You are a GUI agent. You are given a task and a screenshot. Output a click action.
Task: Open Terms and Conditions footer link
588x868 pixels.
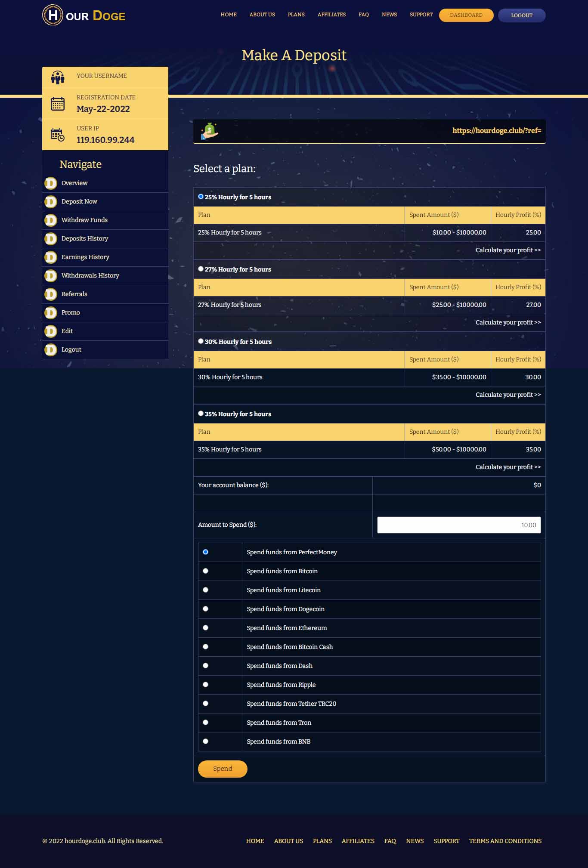(x=505, y=841)
